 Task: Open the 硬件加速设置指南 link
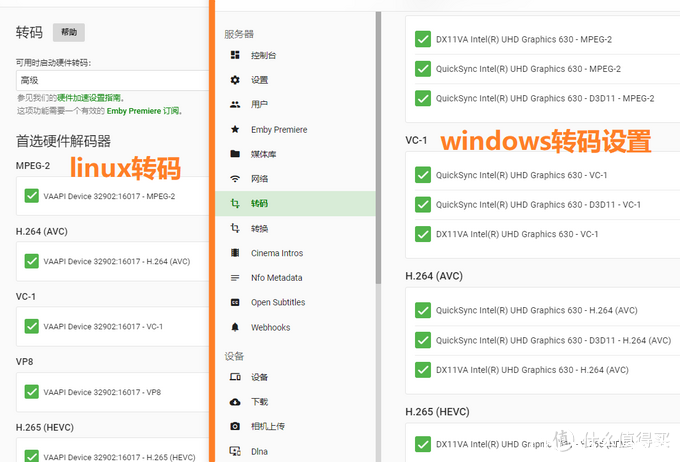click(x=89, y=98)
